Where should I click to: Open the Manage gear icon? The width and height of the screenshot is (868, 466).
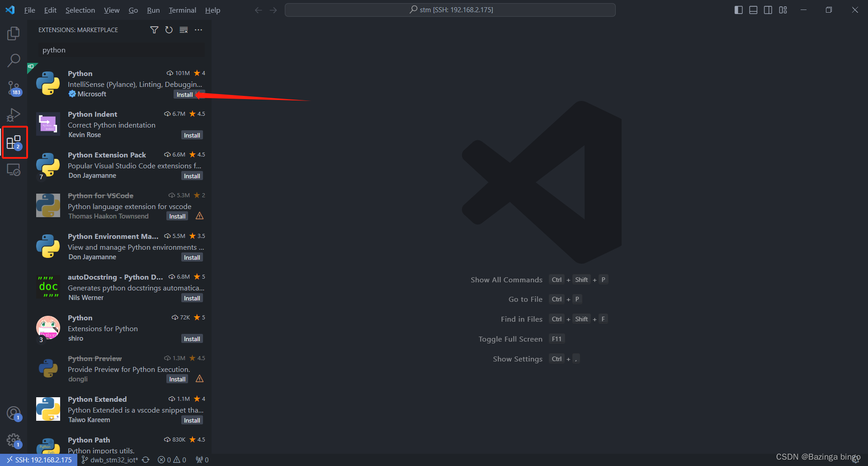(x=14, y=441)
